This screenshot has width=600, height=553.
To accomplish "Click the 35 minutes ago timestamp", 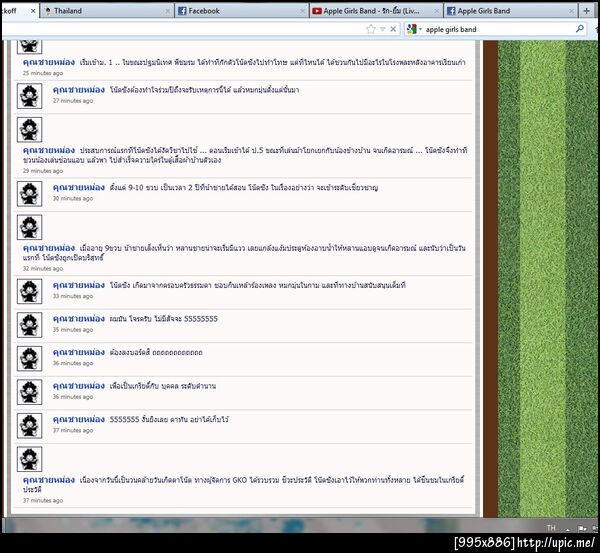I will [x=73, y=330].
